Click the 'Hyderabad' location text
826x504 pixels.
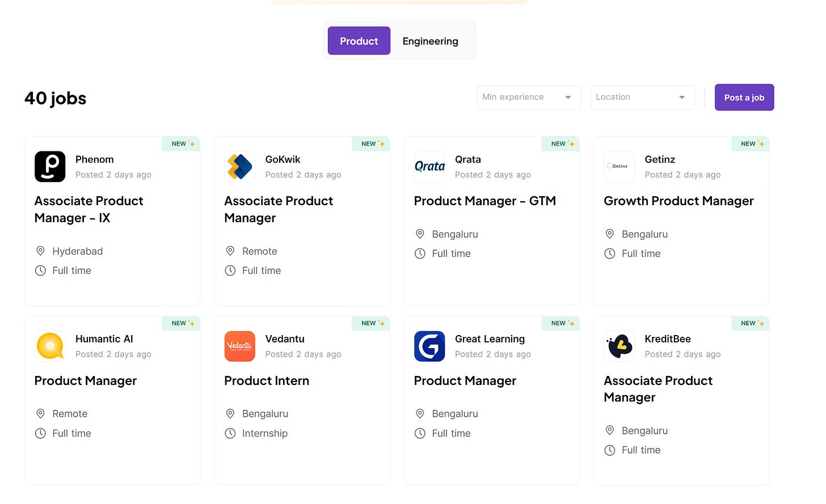pos(78,251)
